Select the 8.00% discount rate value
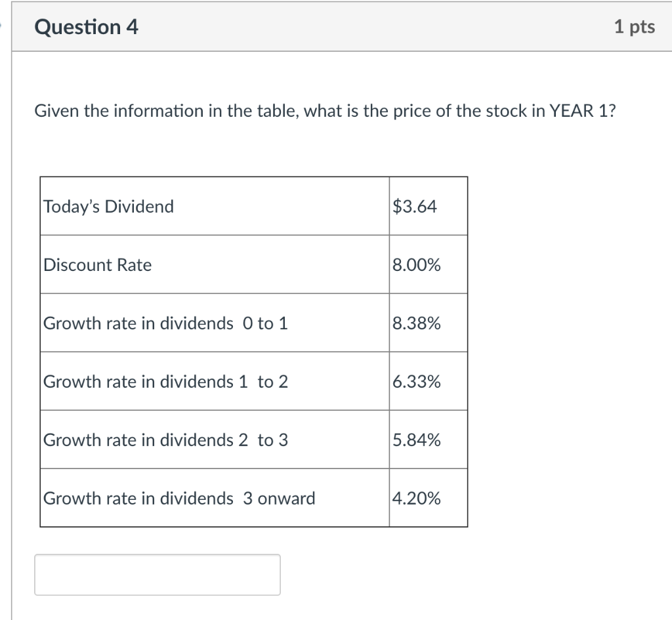Screen dimensions: 672x620 [x=416, y=265]
